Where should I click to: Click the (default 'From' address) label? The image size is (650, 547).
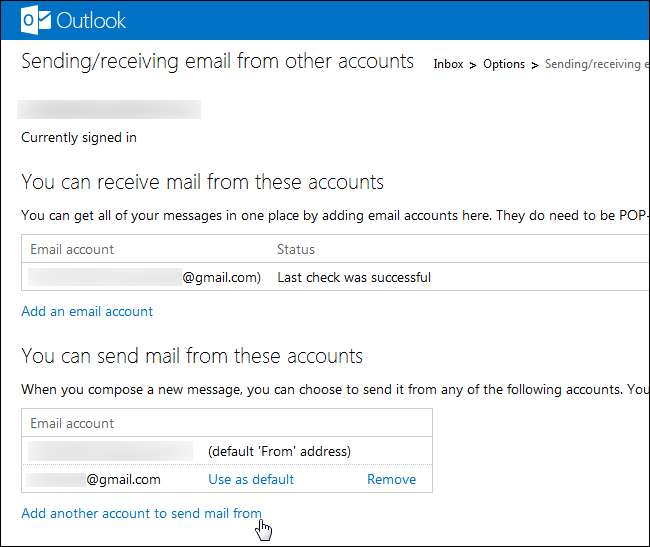point(279,451)
